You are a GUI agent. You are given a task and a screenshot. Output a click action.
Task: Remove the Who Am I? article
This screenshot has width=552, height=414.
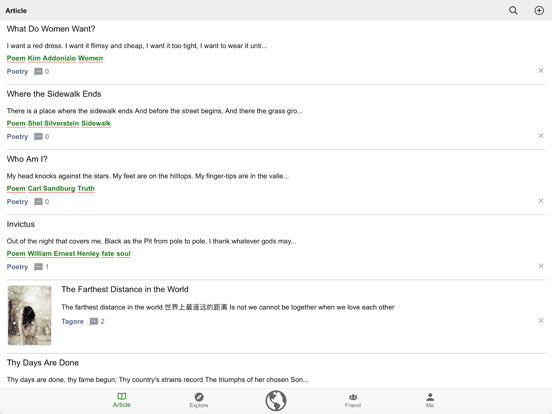coord(541,201)
